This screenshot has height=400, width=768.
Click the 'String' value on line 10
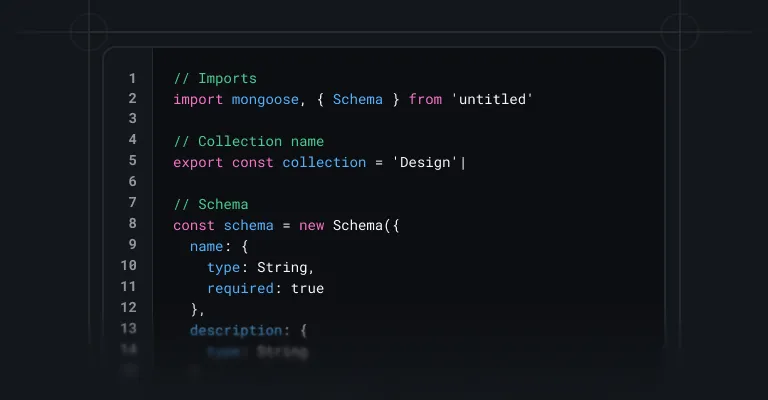[x=282, y=267]
